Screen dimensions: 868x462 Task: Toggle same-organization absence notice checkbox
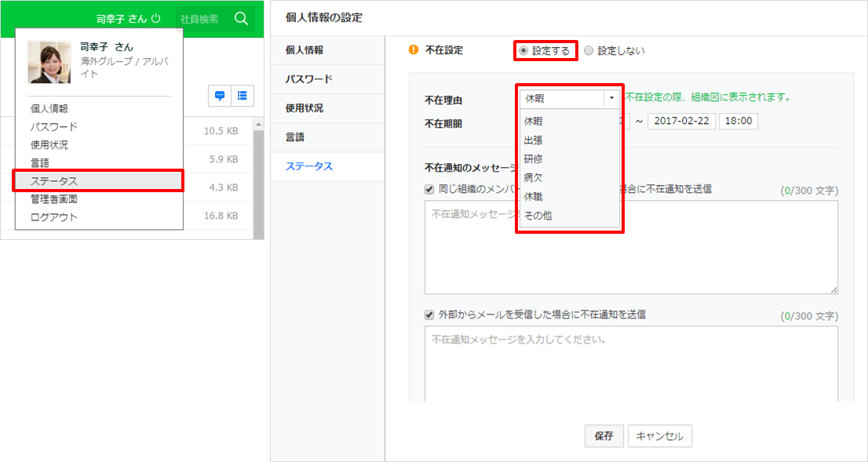pos(429,189)
